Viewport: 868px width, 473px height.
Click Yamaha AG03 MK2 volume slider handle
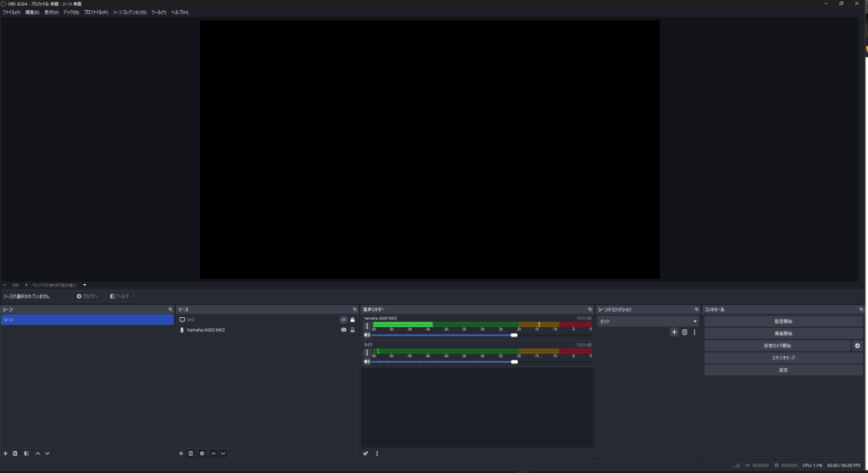coord(514,335)
